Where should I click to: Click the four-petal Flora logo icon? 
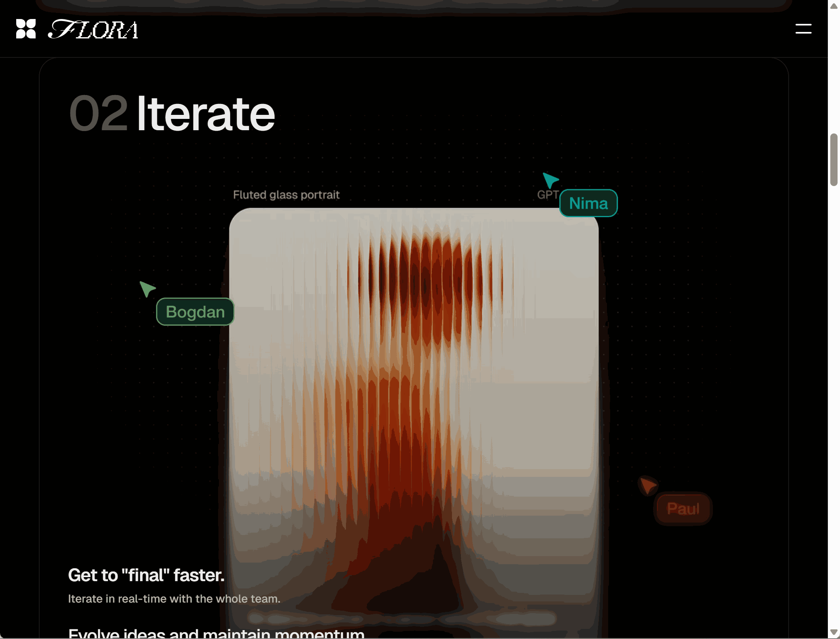click(26, 29)
